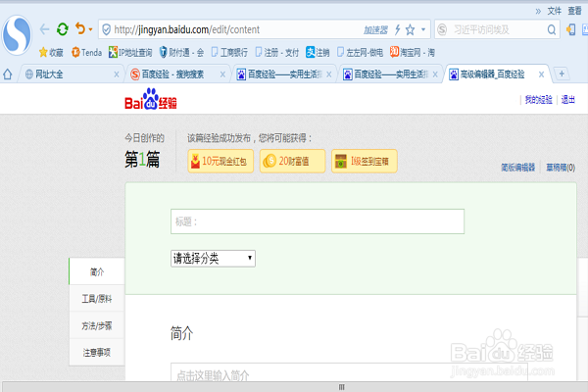
Task: Close the 网址大全 tab
Action: coord(117,74)
